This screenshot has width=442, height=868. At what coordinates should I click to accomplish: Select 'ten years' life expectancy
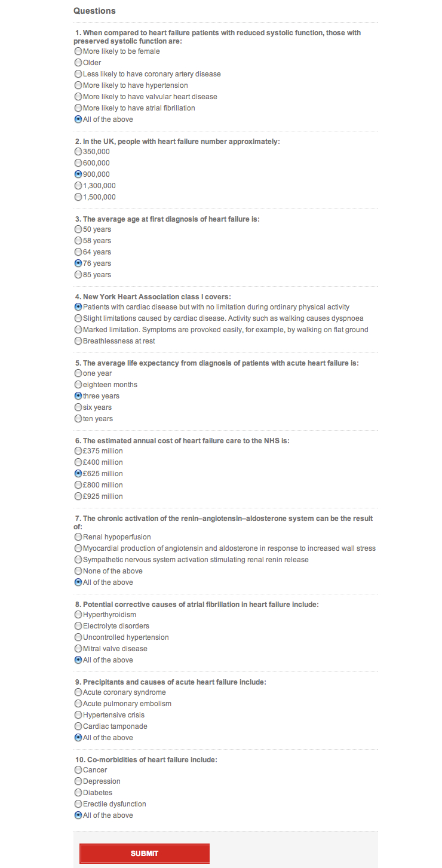click(x=78, y=419)
